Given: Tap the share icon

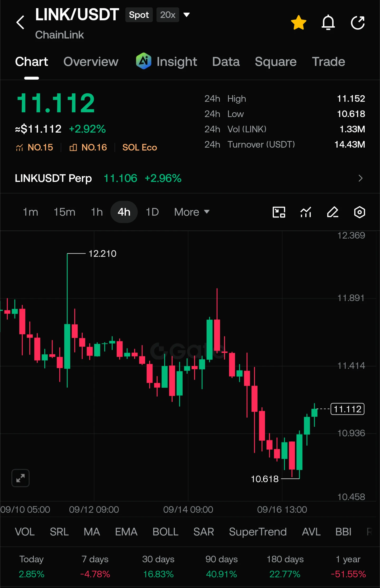Looking at the screenshot, I should tap(358, 22).
